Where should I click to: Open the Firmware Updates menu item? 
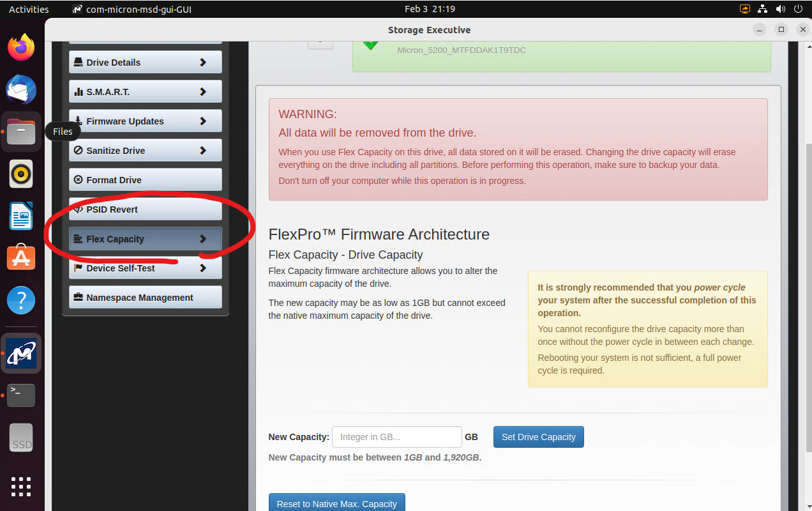[146, 121]
